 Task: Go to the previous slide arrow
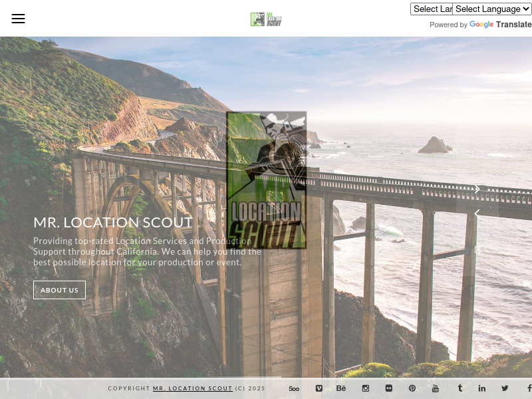click(477, 213)
